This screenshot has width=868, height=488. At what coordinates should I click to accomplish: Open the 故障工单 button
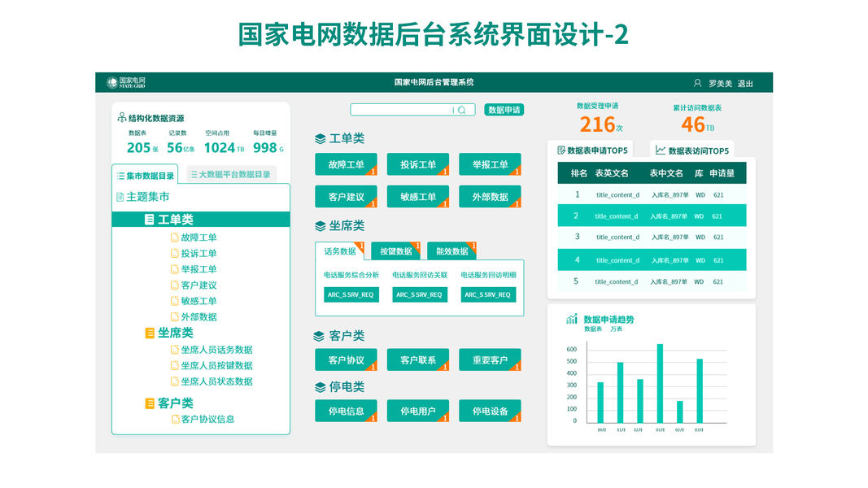click(x=346, y=164)
